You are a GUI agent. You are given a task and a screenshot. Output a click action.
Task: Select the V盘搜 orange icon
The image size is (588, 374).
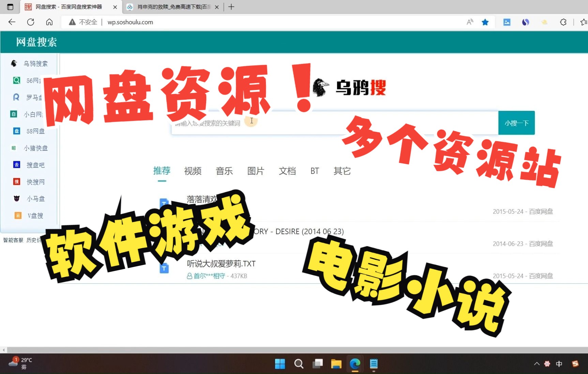click(x=18, y=215)
